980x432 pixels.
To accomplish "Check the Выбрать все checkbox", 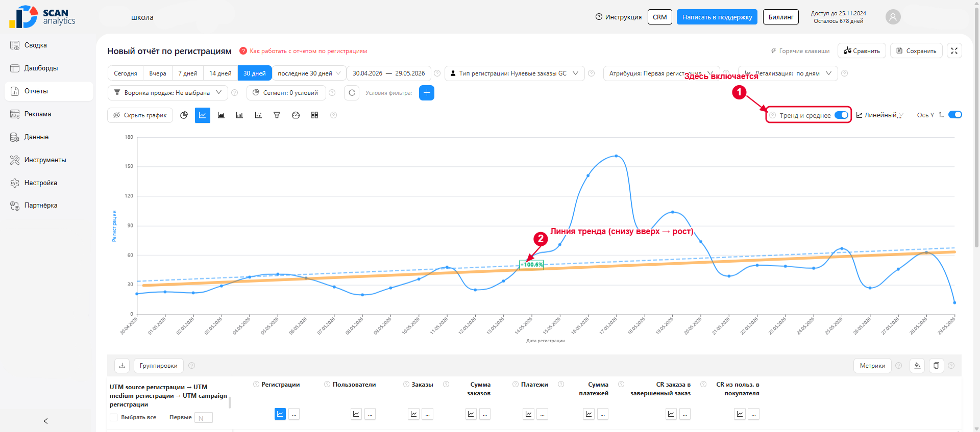I will pyautogui.click(x=114, y=418).
